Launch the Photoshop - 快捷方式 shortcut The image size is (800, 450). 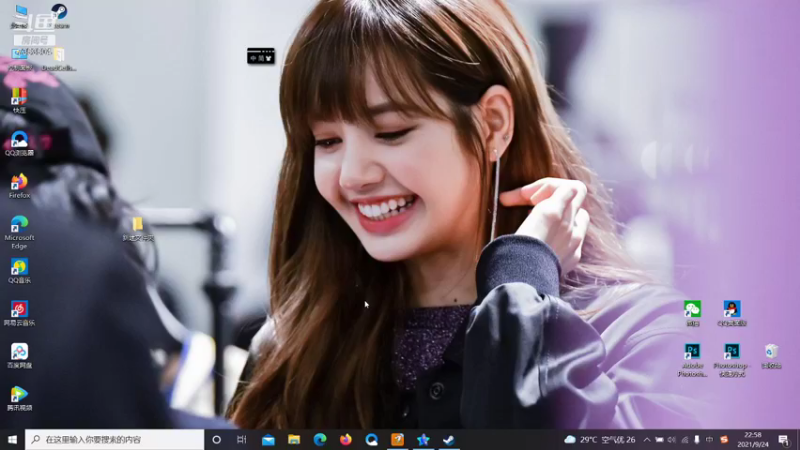732,360
